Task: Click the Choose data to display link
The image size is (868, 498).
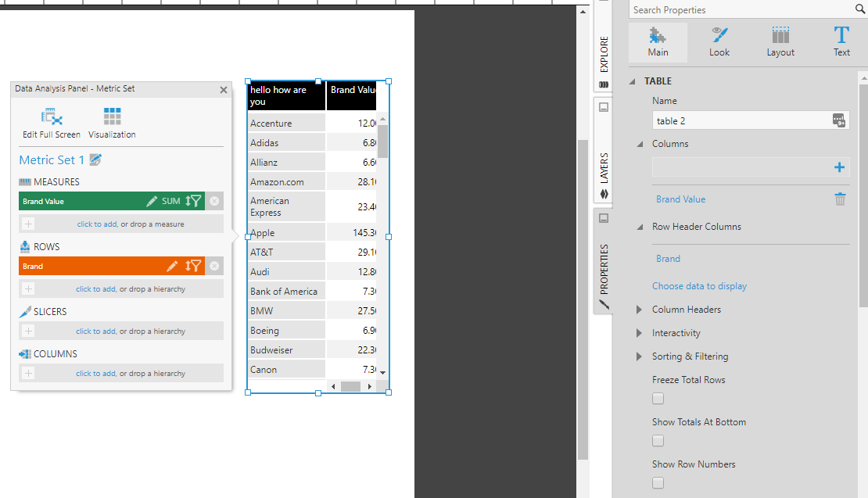Action: click(x=699, y=286)
